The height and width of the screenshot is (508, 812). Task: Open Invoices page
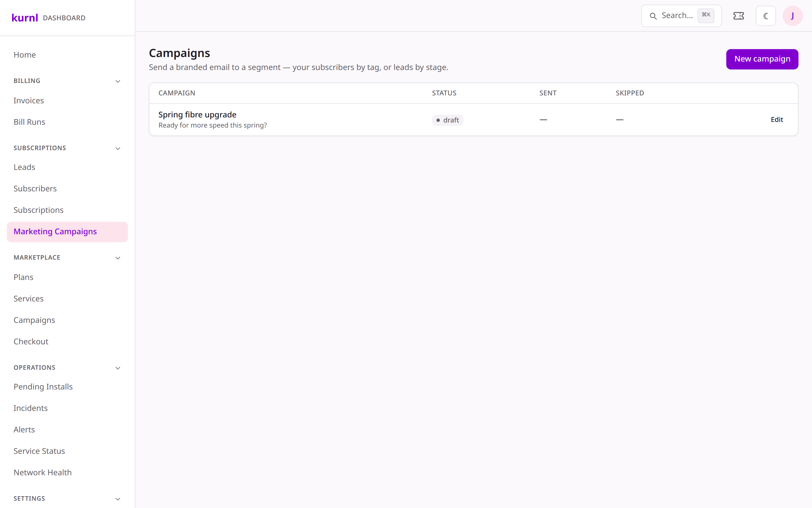coord(67,100)
